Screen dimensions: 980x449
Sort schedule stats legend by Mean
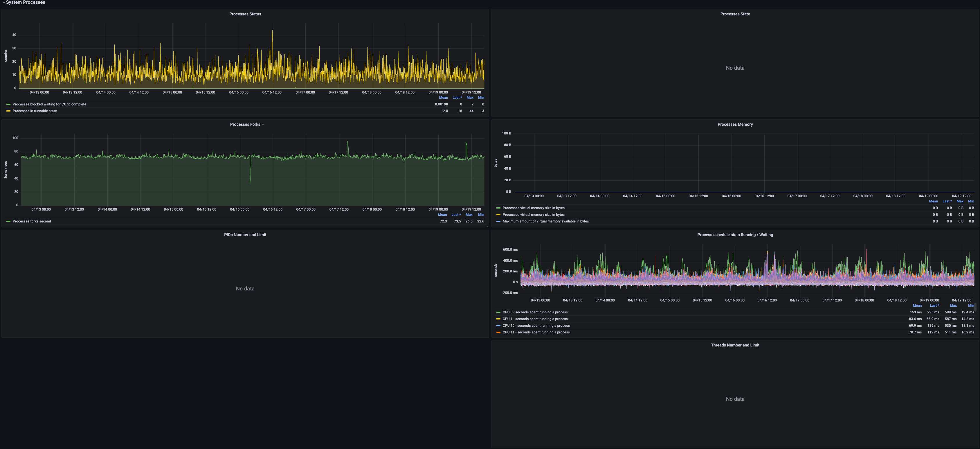917,306
